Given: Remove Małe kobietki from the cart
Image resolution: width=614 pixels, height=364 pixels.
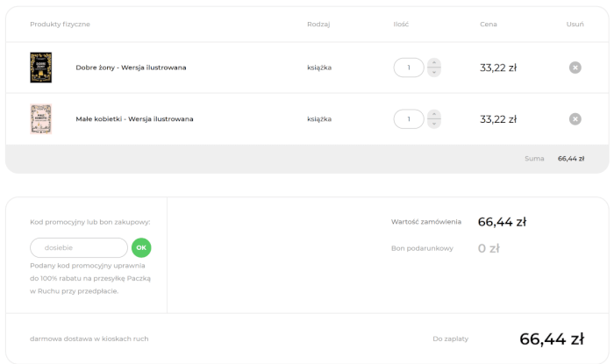Looking at the screenshot, I should 575,119.
